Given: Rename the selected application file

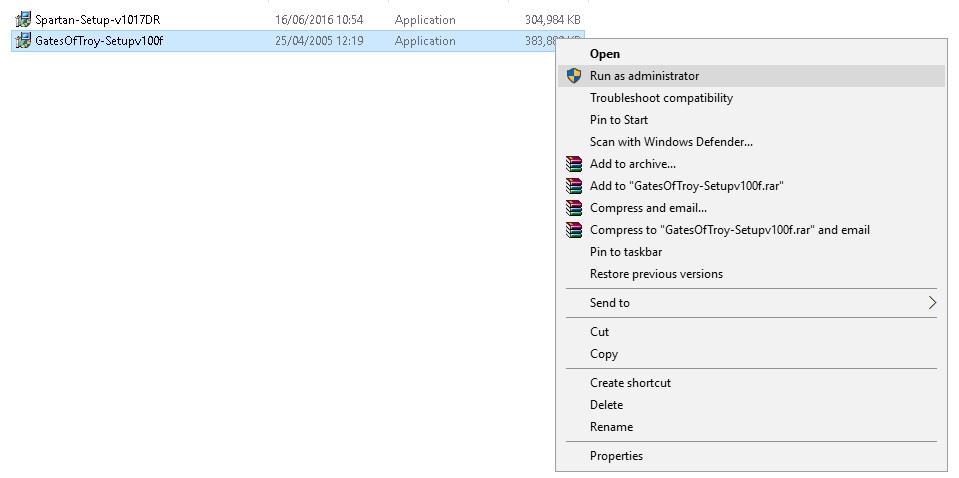Looking at the screenshot, I should tap(611, 427).
